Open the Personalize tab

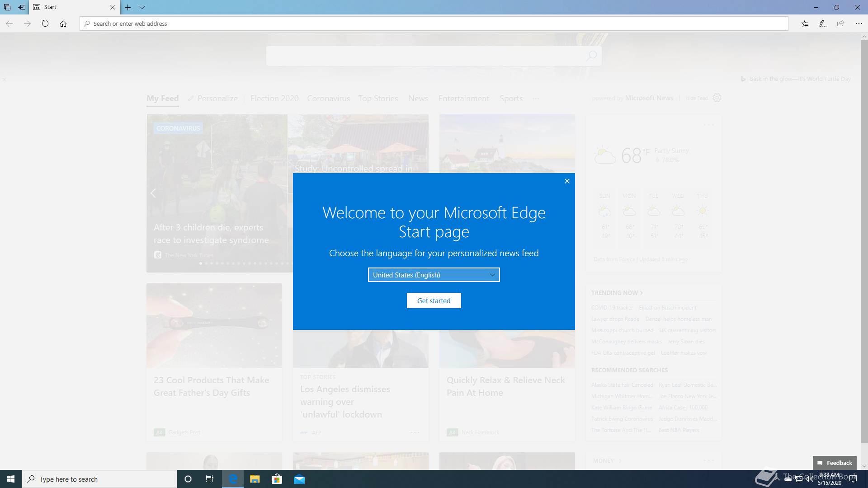point(213,99)
